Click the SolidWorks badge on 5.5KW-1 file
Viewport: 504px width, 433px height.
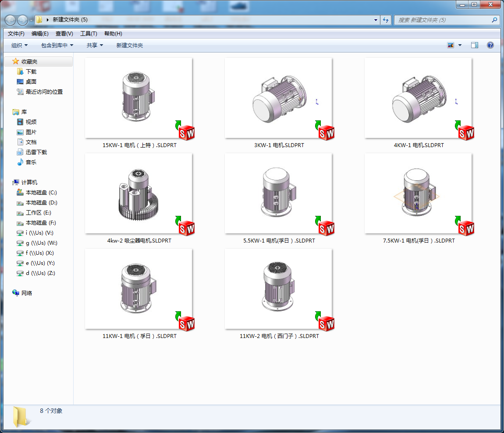(326, 228)
